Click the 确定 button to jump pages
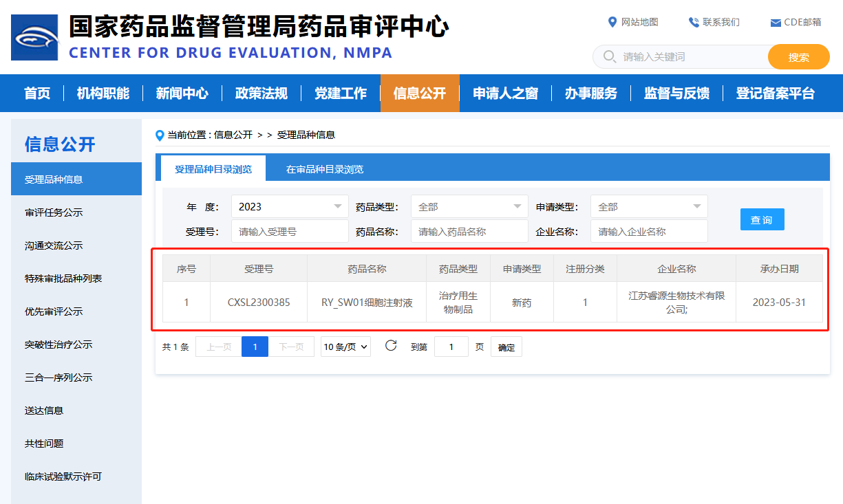The image size is (843, 504). tap(506, 347)
